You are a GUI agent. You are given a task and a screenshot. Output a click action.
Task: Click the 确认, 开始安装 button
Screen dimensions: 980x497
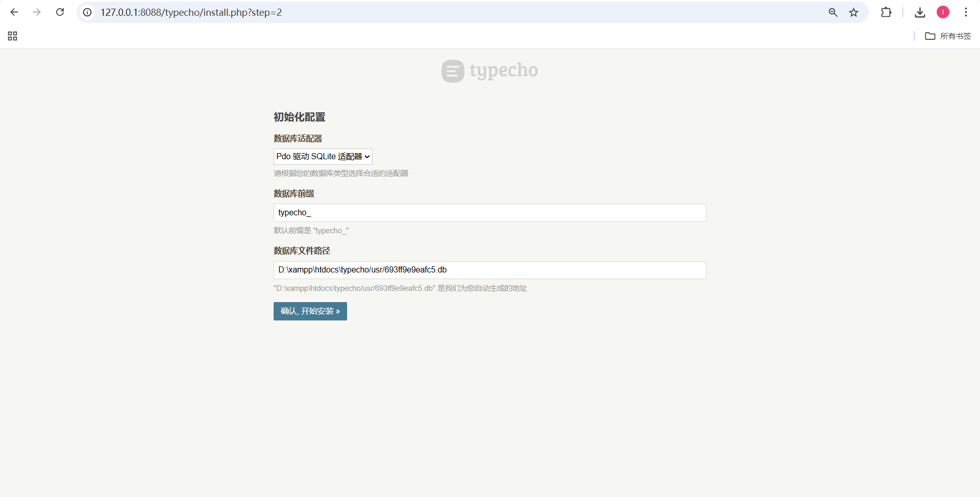[x=310, y=311]
